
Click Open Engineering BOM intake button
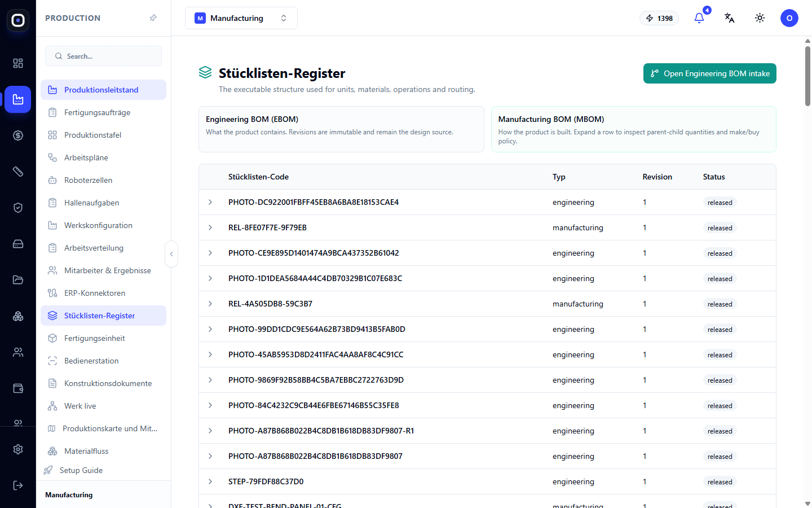click(x=709, y=73)
